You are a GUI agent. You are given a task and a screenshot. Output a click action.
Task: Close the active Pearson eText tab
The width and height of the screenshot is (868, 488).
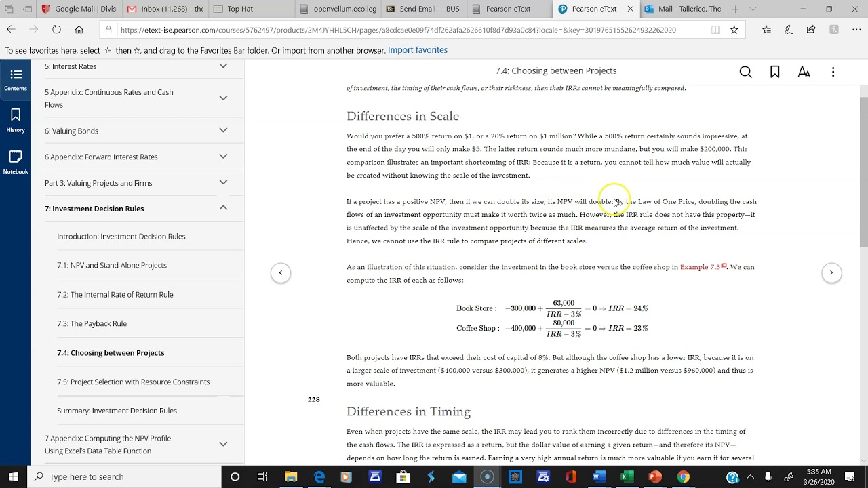630,9
